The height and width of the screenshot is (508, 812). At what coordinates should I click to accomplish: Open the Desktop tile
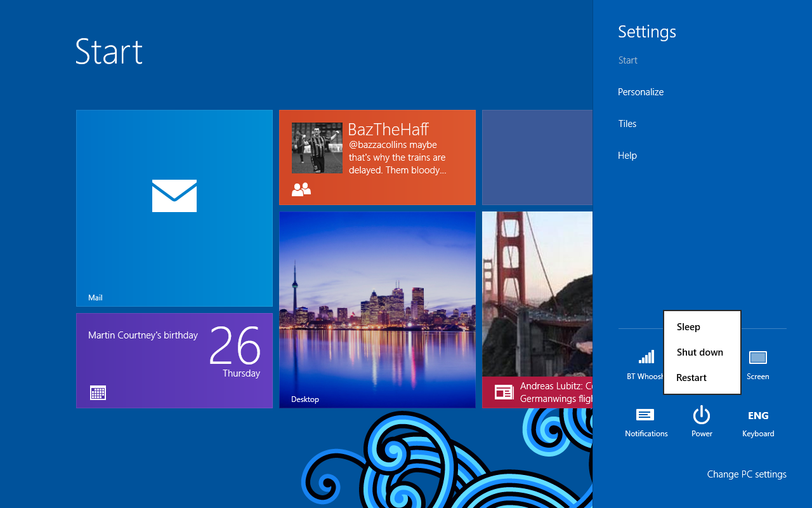coord(377,310)
